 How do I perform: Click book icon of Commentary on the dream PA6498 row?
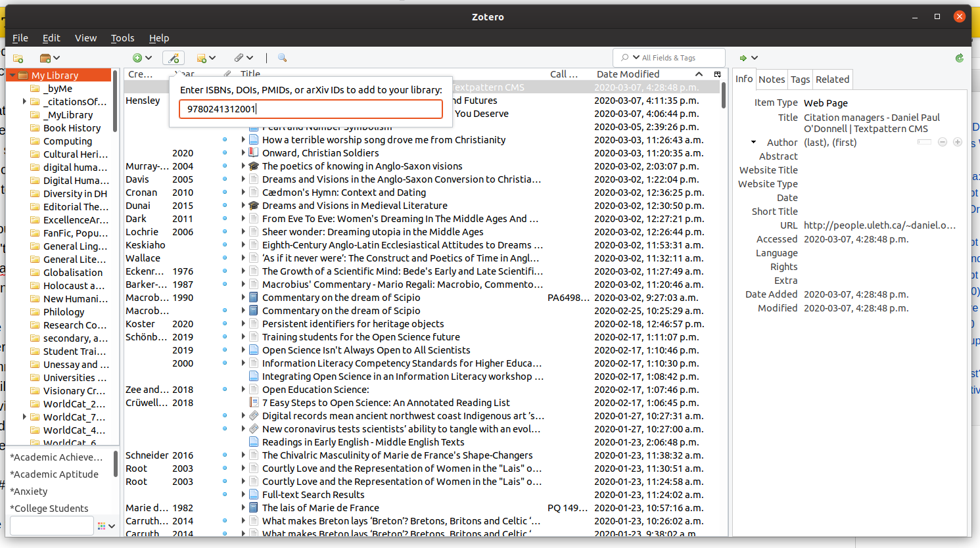[254, 298]
